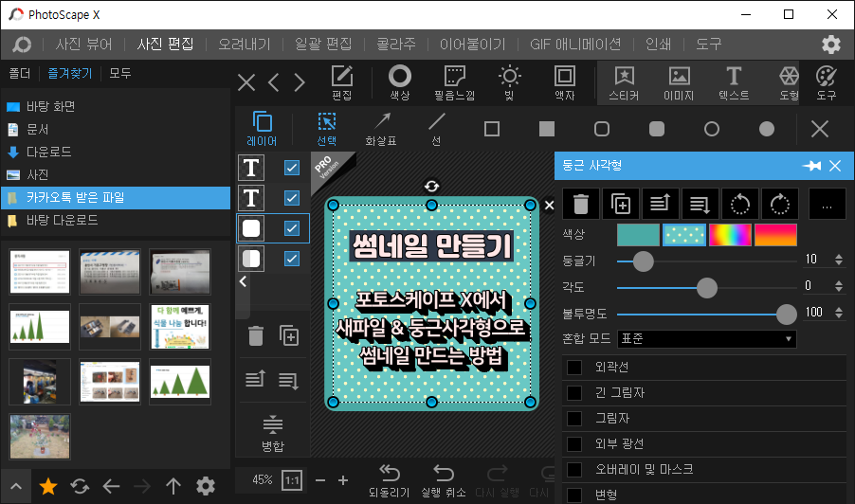Select the 카카오톡 받은 파일 folder

[x=116, y=197]
